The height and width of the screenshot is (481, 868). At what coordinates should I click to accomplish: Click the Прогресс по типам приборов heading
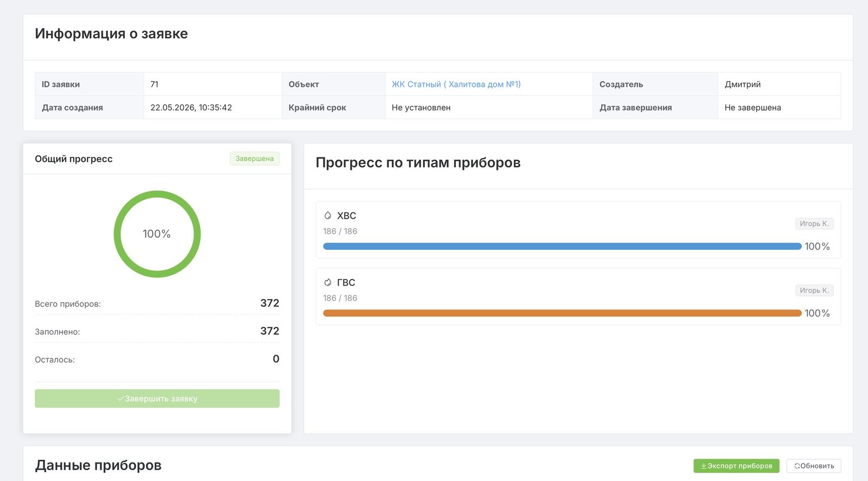(x=418, y=162)
